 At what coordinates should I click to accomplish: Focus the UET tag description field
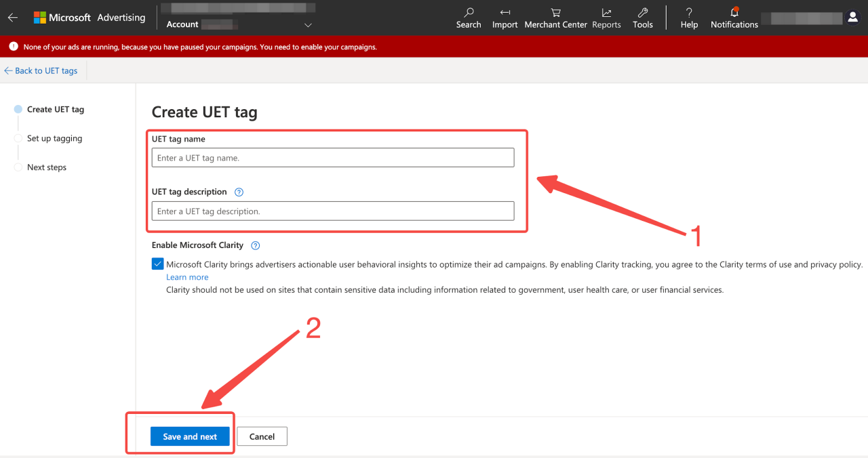pyautogui.click(x=333, y=211)
